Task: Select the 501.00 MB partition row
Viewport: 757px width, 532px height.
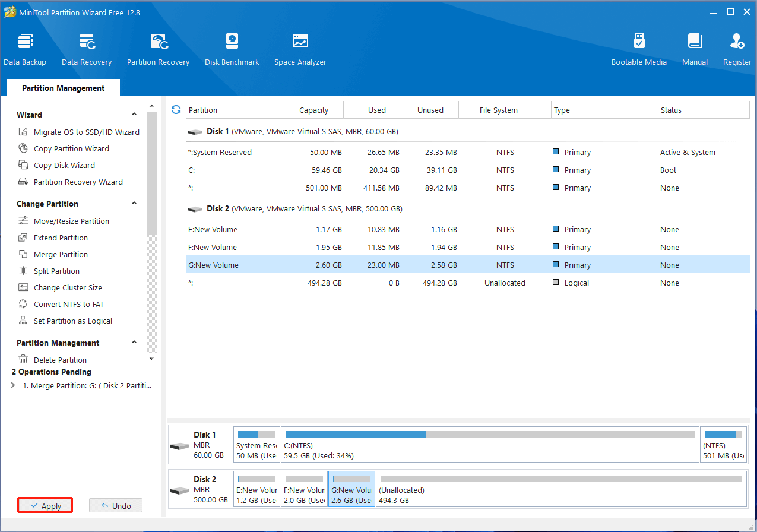Action: [468, 188]
